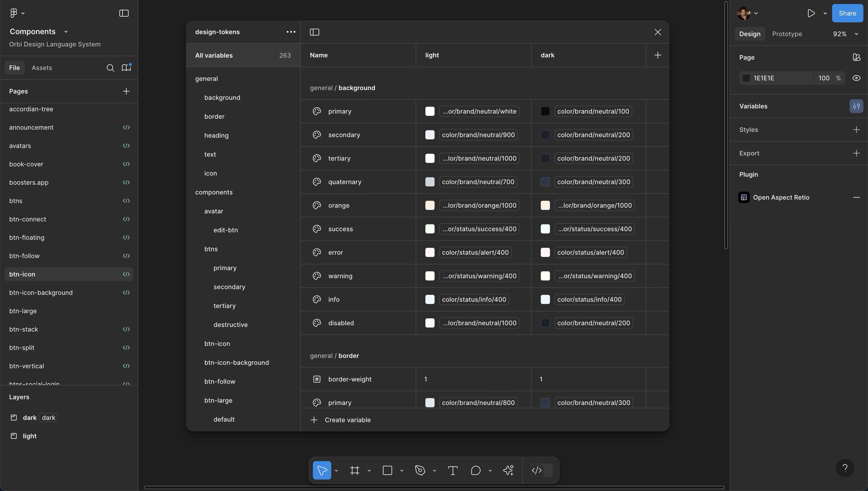Click number type icon of border-weight

[317, 379]
